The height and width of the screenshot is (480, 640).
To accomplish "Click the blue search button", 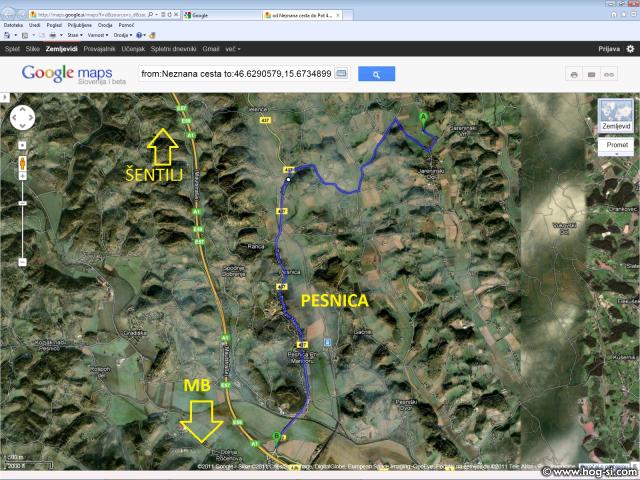I will [x=376, y=74].
